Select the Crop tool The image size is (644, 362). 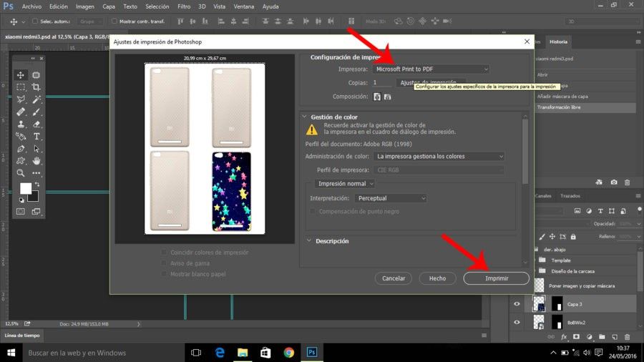[36, 87]
